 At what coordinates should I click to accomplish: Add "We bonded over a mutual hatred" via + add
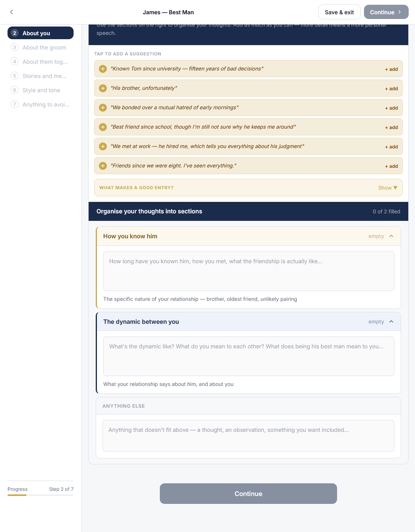(391, 108)
